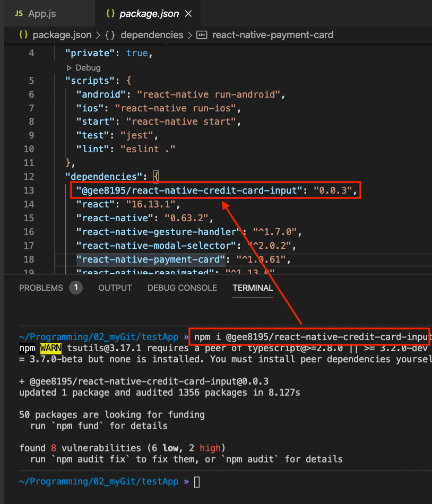Open the DEBUG CONSOLE panel tab
Viewport: 432px width, 504px height.
(182, 288)
